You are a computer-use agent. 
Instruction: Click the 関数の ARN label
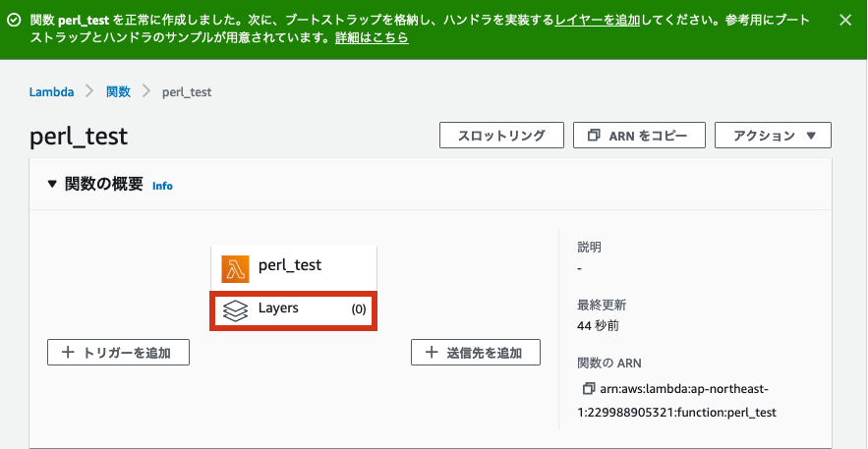point(608,364)
